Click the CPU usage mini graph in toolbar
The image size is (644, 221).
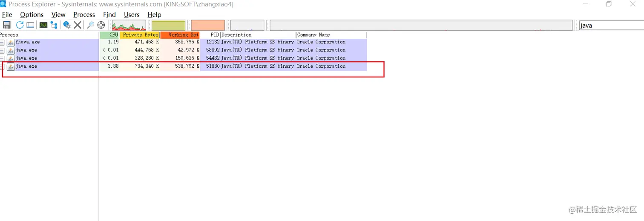coord(129,25)
